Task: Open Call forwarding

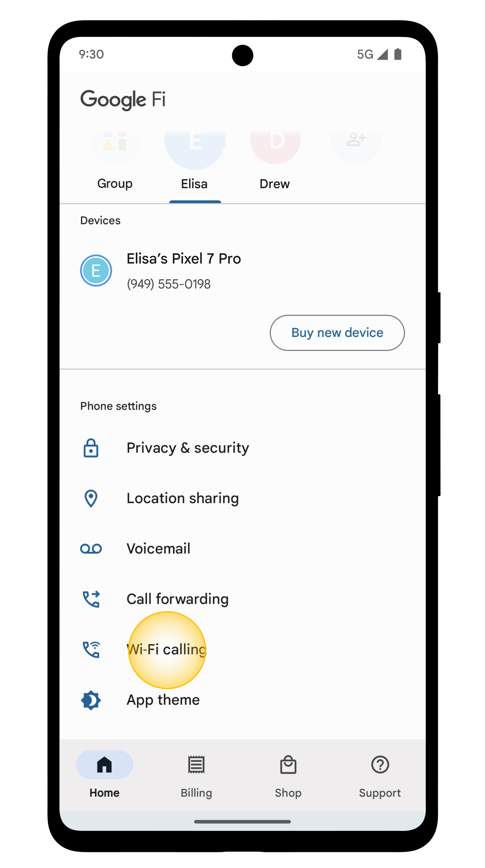Action: click(x=243, y=599)
